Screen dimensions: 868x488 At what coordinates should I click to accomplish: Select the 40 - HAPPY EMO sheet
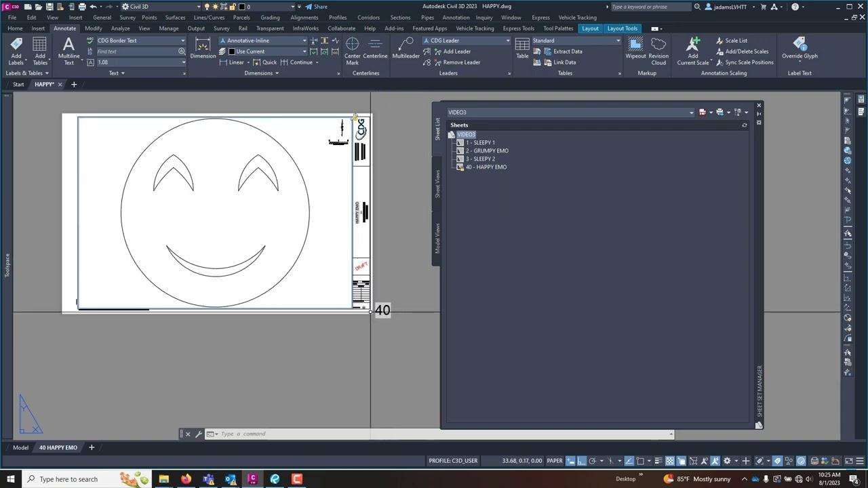pos(481,167)
